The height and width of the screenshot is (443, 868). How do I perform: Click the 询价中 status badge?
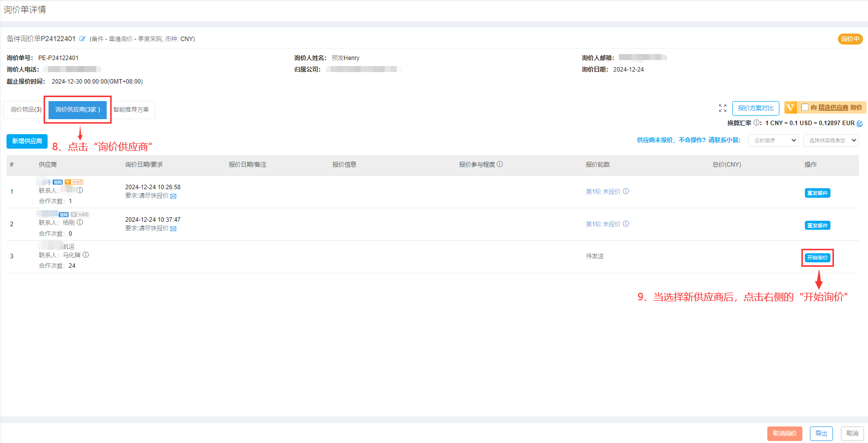click(x=850, y=39)
